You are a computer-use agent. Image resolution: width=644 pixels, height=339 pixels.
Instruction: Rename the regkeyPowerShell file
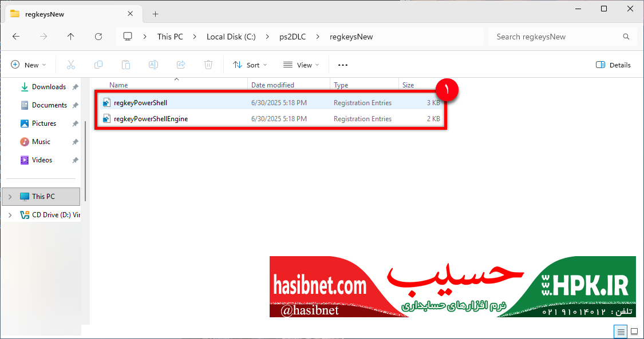(x=153, y=65)
